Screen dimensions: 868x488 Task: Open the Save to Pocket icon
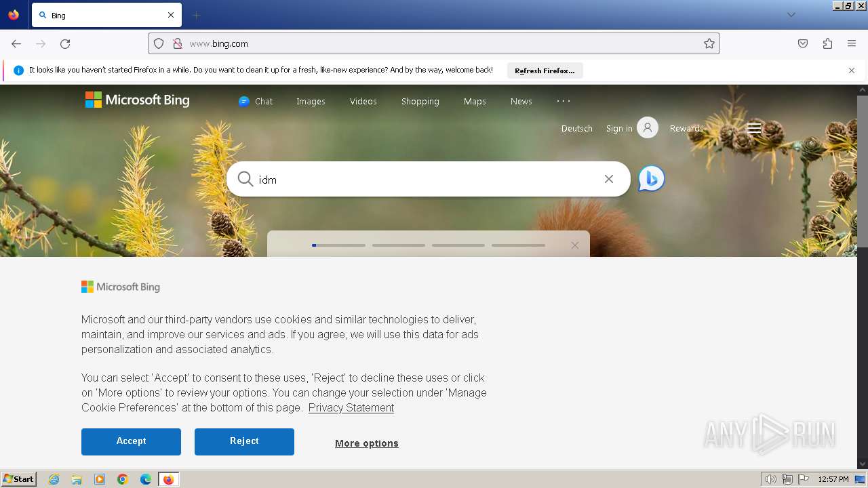coord(803,43)
